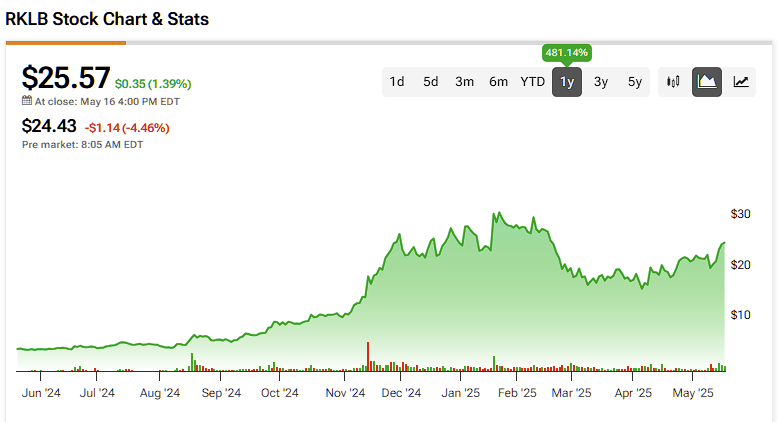Select the 5y time range
Image resolution: width=780 pixels, height=422 pixels.
click(635, 82)
